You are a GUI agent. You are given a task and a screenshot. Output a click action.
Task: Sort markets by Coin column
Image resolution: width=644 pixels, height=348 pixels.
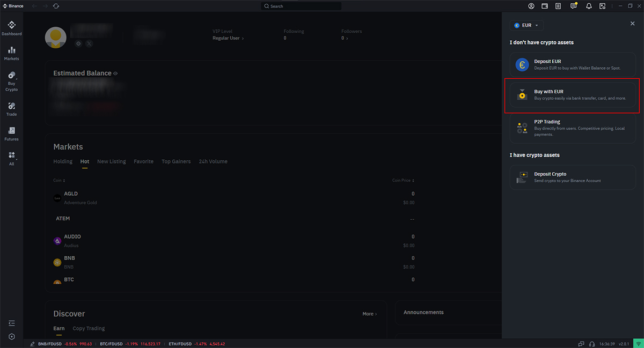[59, 181]
